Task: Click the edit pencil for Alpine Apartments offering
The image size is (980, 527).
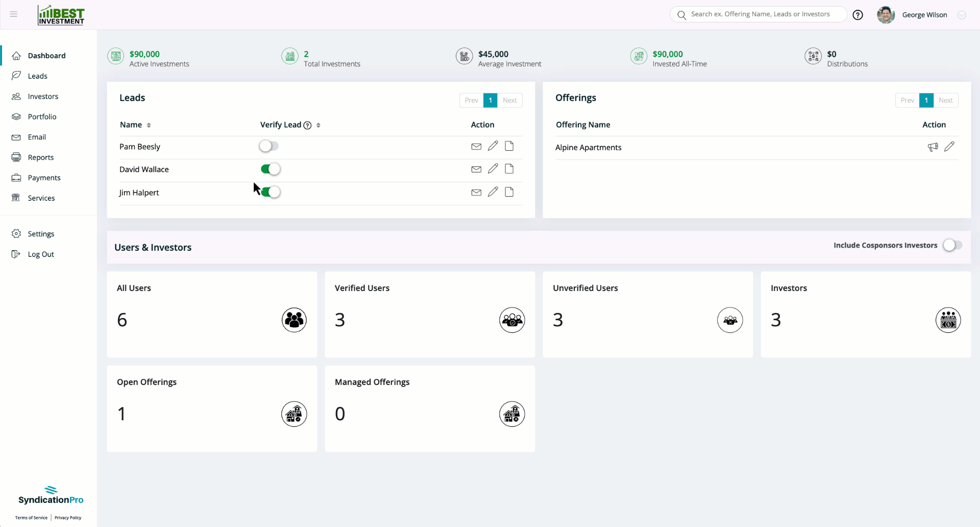Action: pyautogui.click(x=950, y=147)
